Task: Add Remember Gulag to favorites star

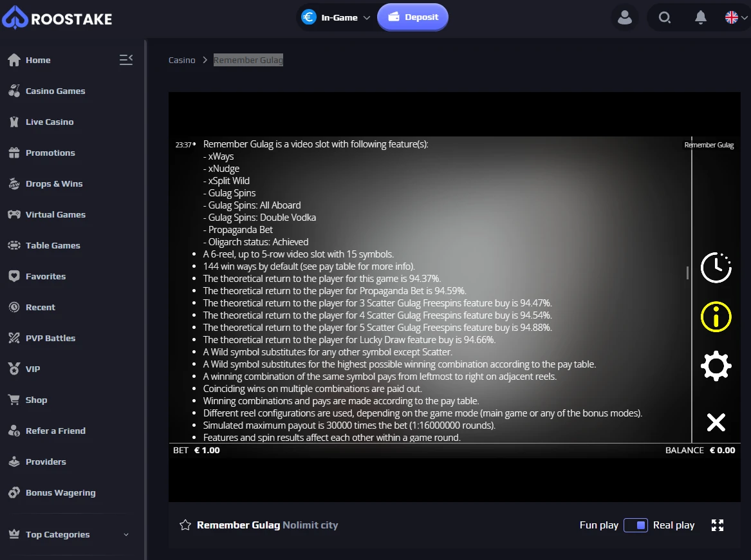Action: [x=185, y=525]
